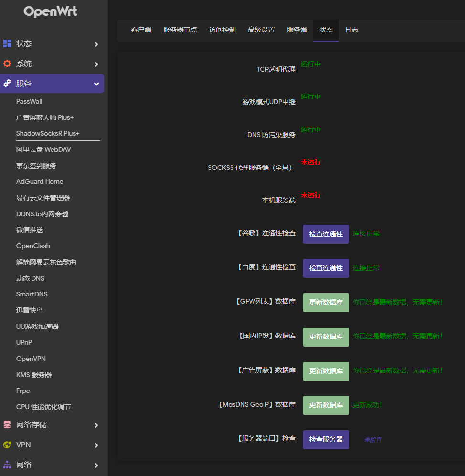This screenshot has width=465, height=476.
Task: Open KMS 服务器 page
Action: click(x=34, y=375)
